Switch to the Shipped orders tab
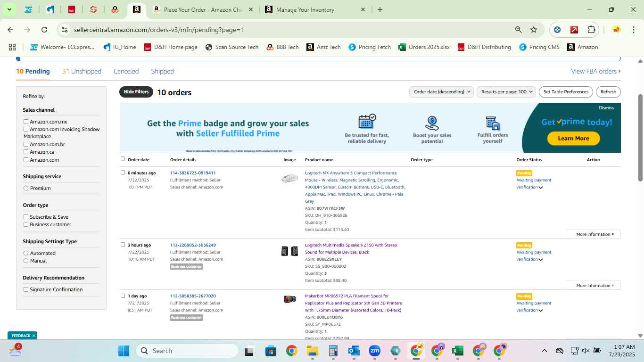644x362 pixels. [x=163, y=71]
